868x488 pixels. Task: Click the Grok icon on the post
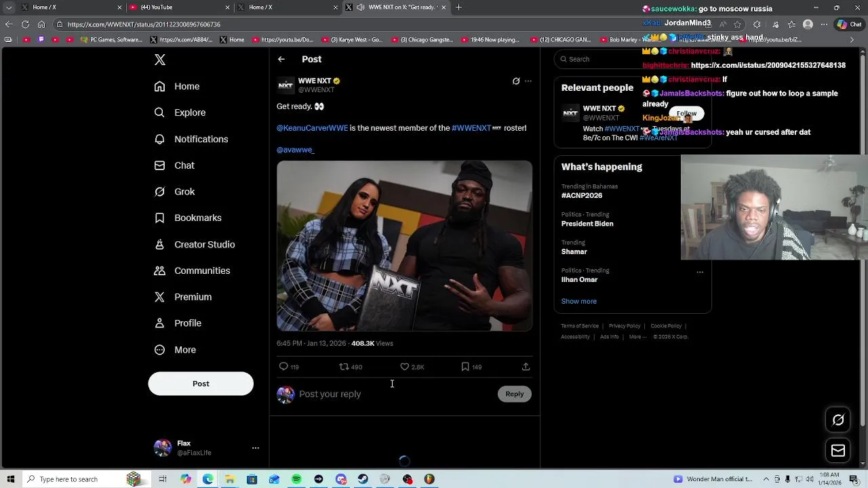[516, 81]
